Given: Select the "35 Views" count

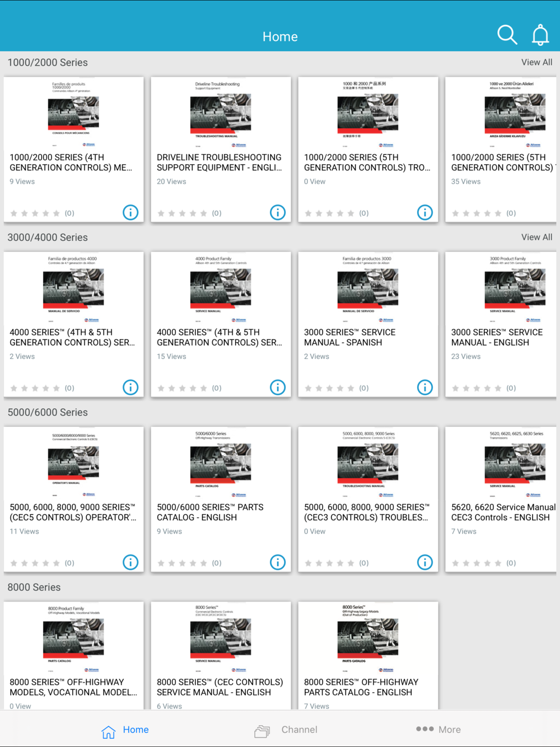Looking at the screenshot, I should (466, 181).
